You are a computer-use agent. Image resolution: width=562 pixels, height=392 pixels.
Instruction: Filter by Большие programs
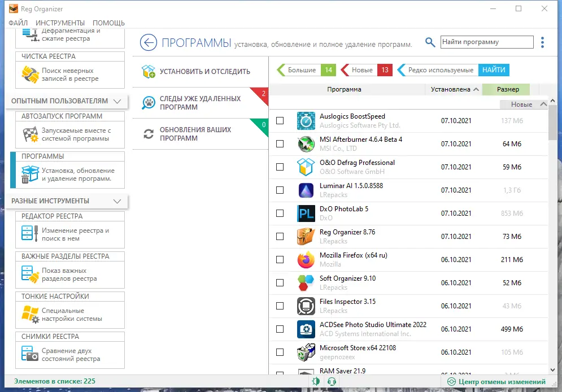[307, 70]
